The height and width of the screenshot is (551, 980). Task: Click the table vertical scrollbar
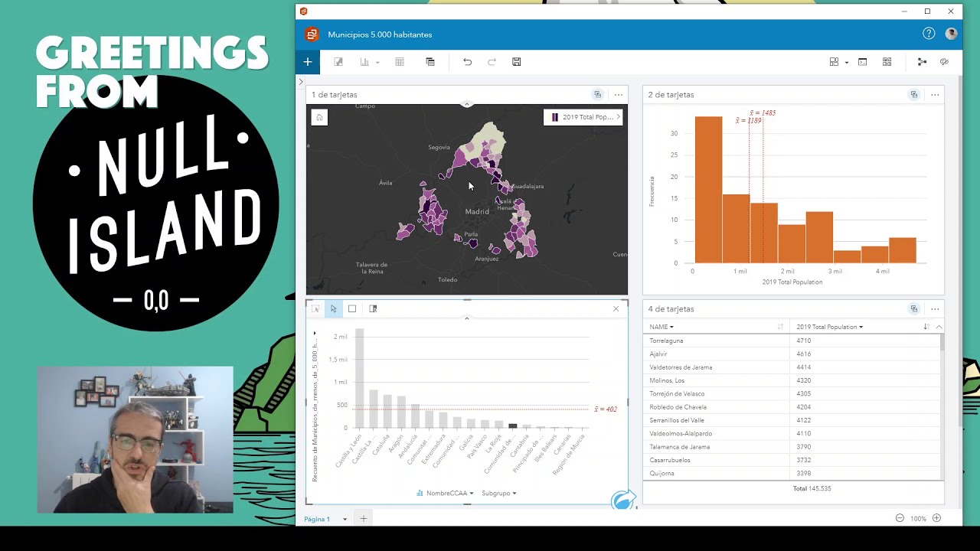pos(942,343)
